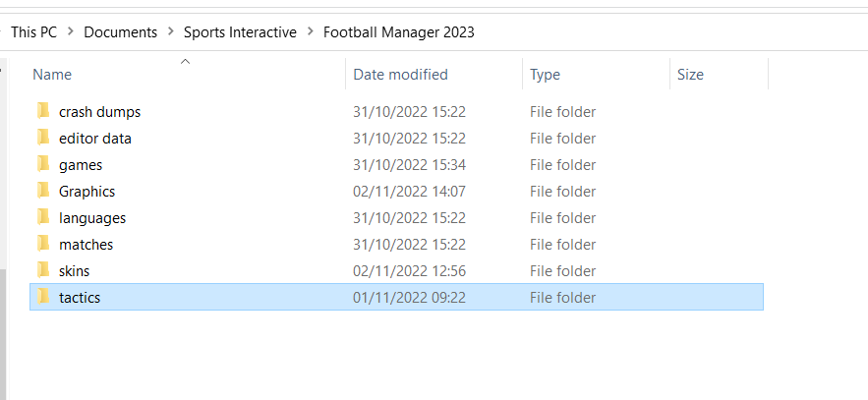Click the games folder icon

(42, 165)
